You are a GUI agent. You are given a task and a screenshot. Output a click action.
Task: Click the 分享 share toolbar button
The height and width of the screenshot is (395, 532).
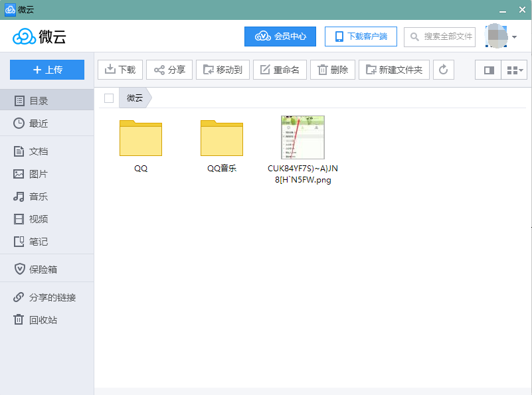coord(169,70)
